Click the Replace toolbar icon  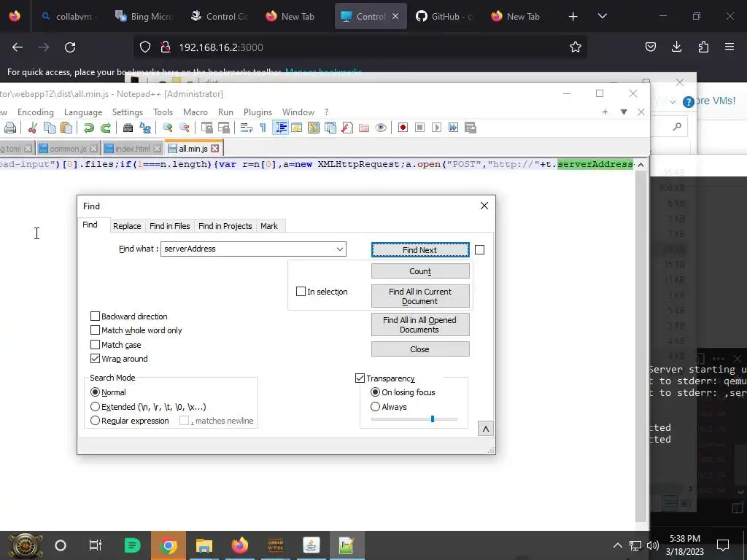click(145, 128)
